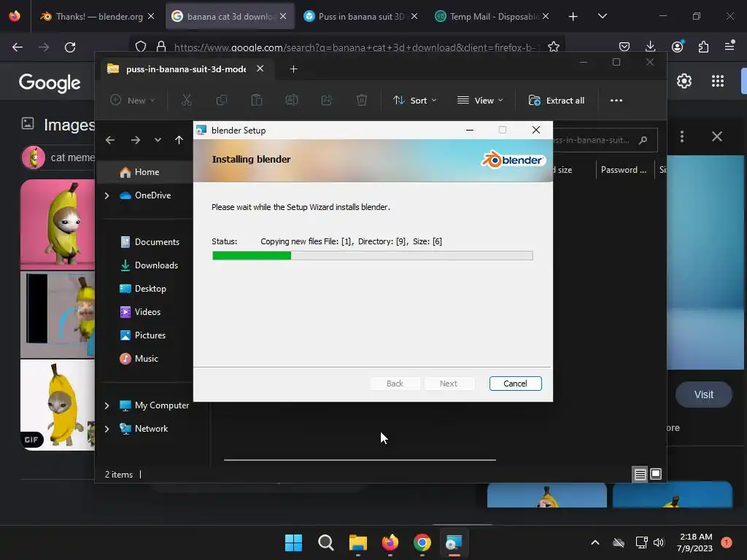The image size is (747, 560).
Task: Switch to the Temp Mail tab
Action: pos(492,16)
